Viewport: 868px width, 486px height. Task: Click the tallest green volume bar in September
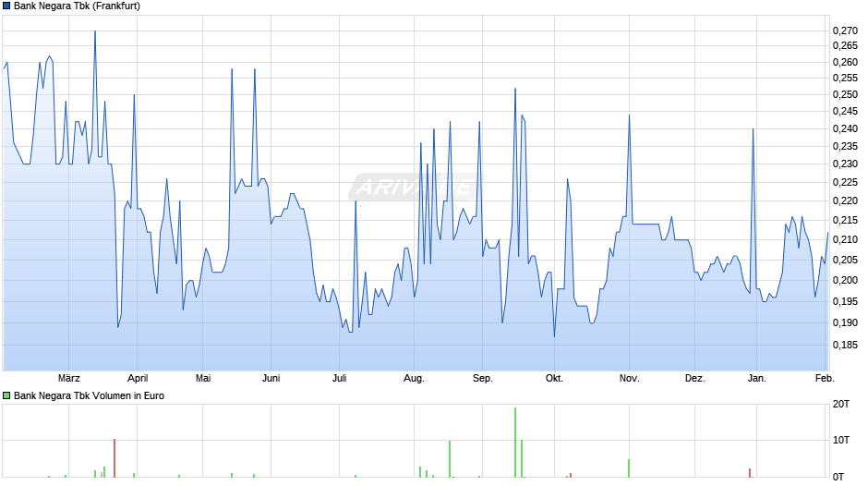click(515, 443)
